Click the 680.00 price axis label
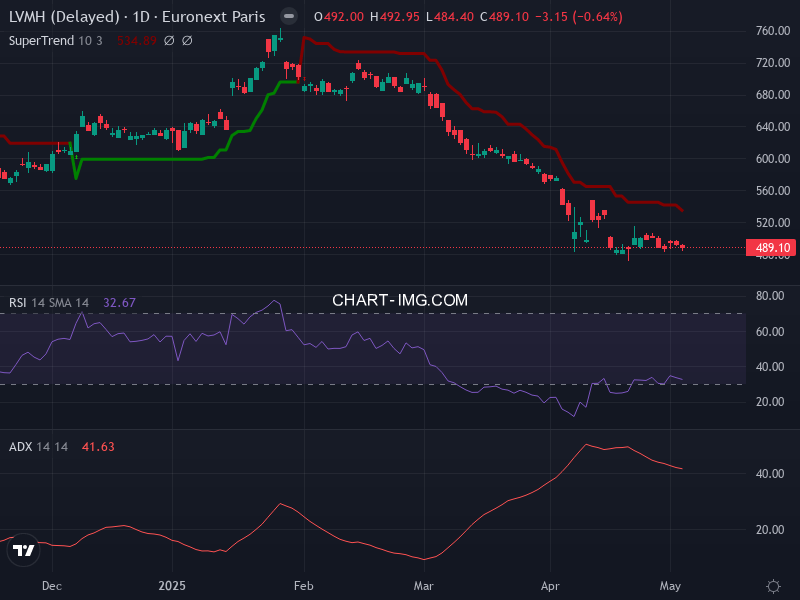The height and width of the screenshot is (600, 800). point(773,95)
